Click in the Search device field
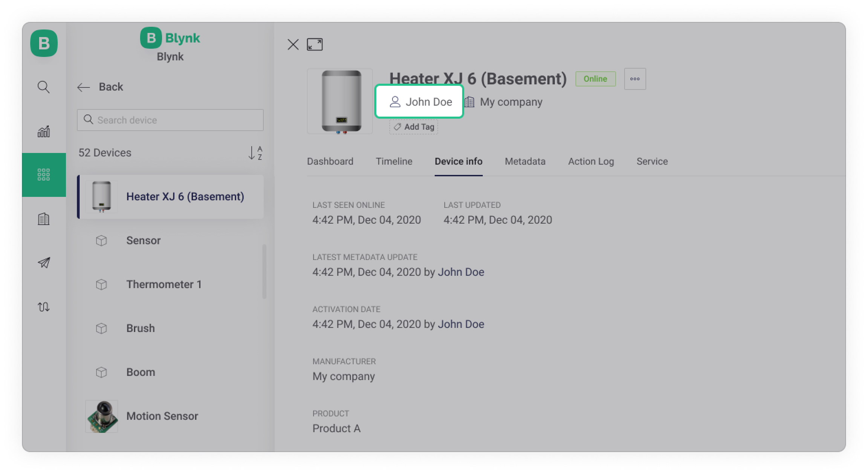This screenshot has width=868, height=474. [x=170, y=120]
